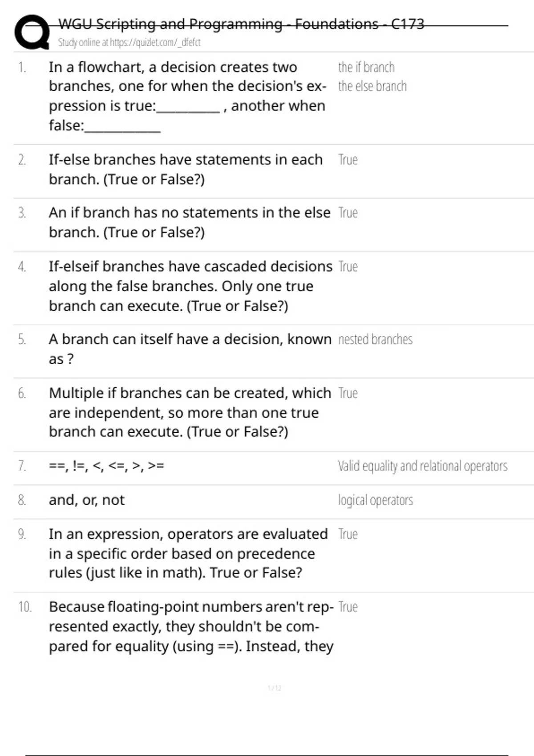
Task: Click question 9 about precedence rules
Action: coord(188,553)
